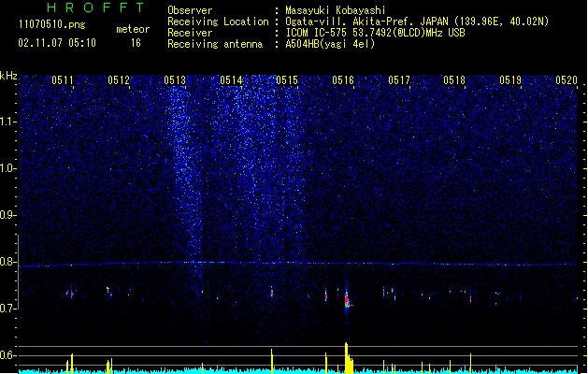This screenshot has width=588, height=374.
Task: Select the file name 11070510.png
Action: tap(51, 24)
